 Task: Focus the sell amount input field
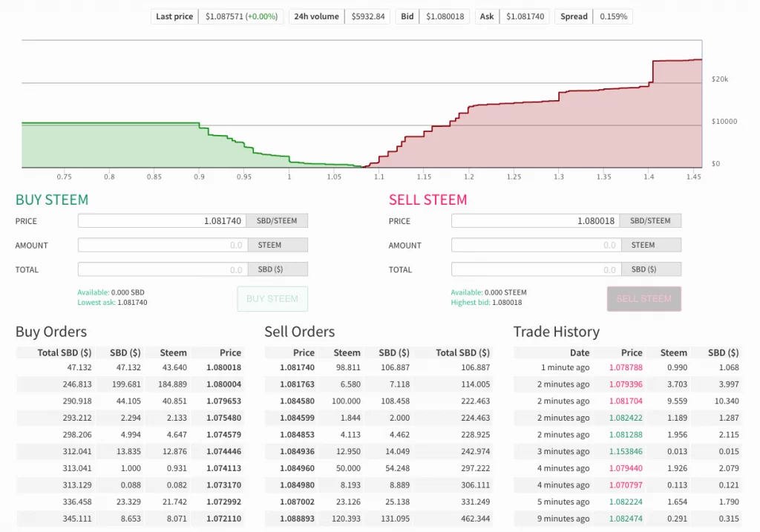[x=535, y=246]
